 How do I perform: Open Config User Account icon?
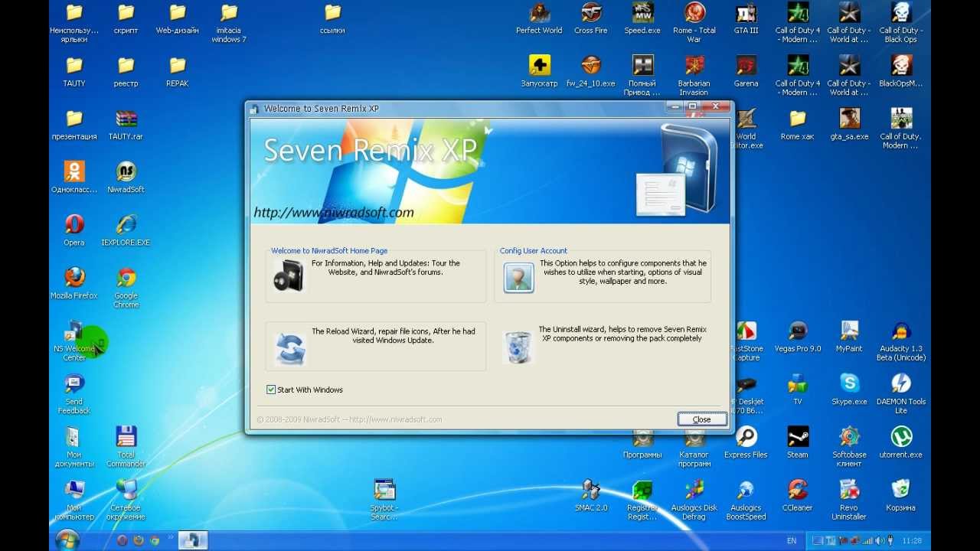click(x=518, y=277)
